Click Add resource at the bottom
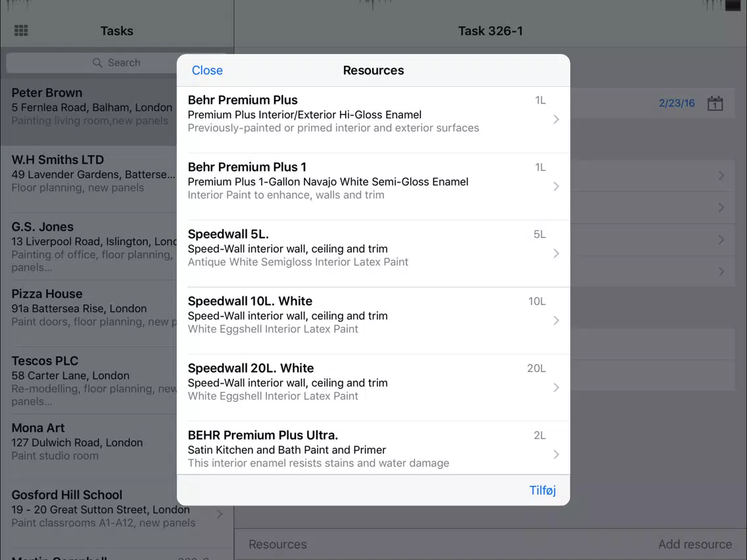 (695, 544)
